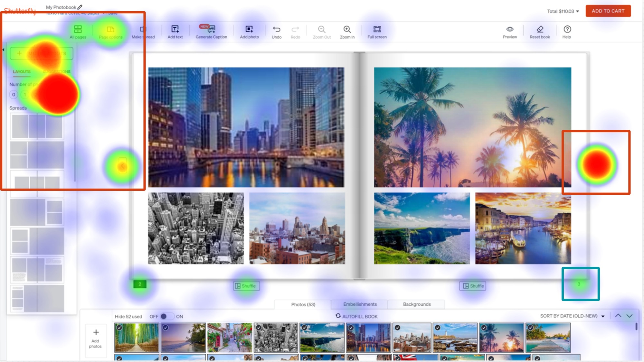The width and height of the screenshot is (644, 362).
Task: Select zero photos radio option
Action: (14, 95)
